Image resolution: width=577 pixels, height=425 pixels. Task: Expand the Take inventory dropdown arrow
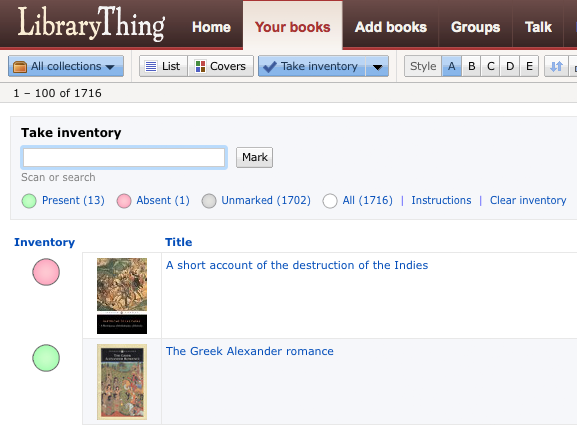pyautogui.click(x=377, y=67)
